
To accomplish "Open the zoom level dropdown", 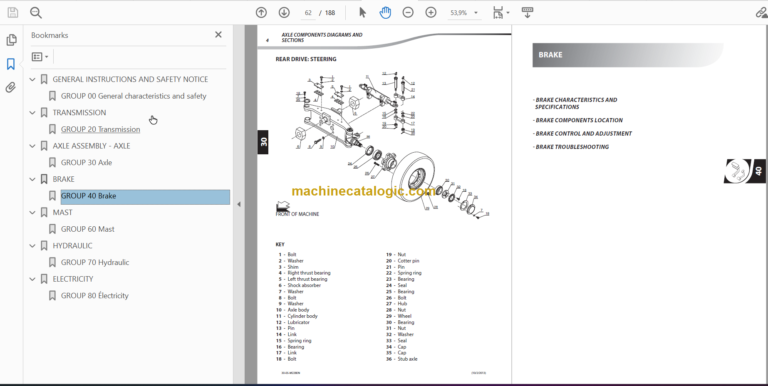I will pyautogui.click(x=476, y=13).
